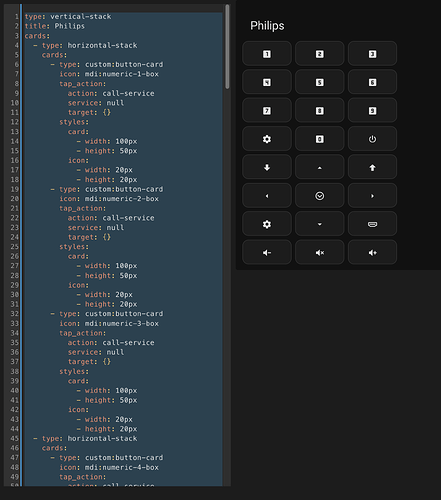Screen dimensions: 441x500
Task: Click 'service: null' on editor line 10
Action: (96, 103)
